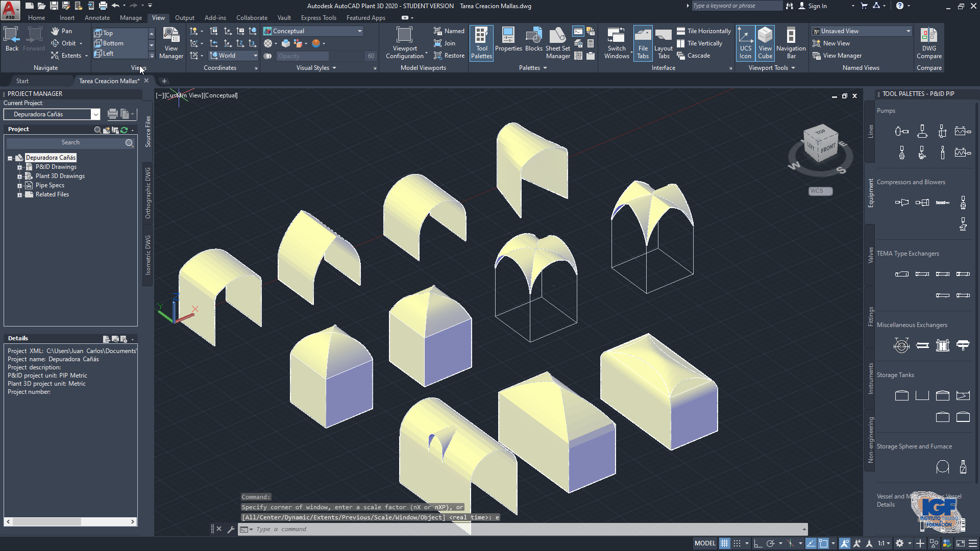Select the Equipment palette tab
Screen dimensions: 980x551
871,193
